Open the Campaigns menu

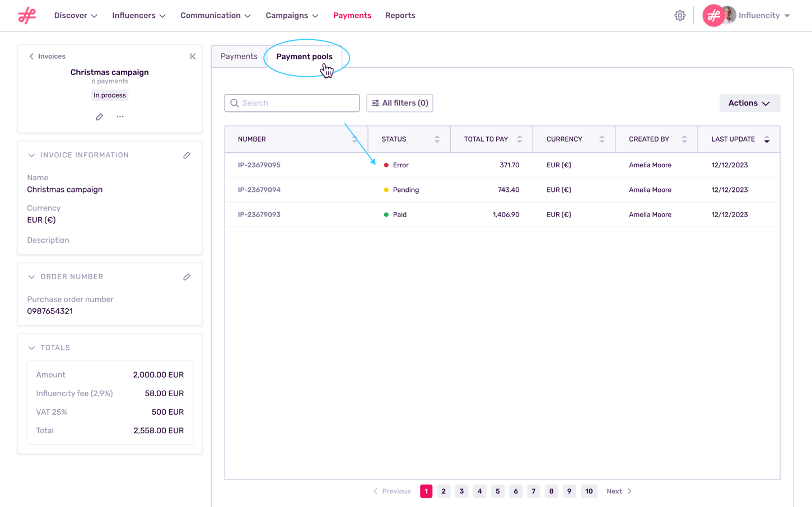[x=292, y=15]
